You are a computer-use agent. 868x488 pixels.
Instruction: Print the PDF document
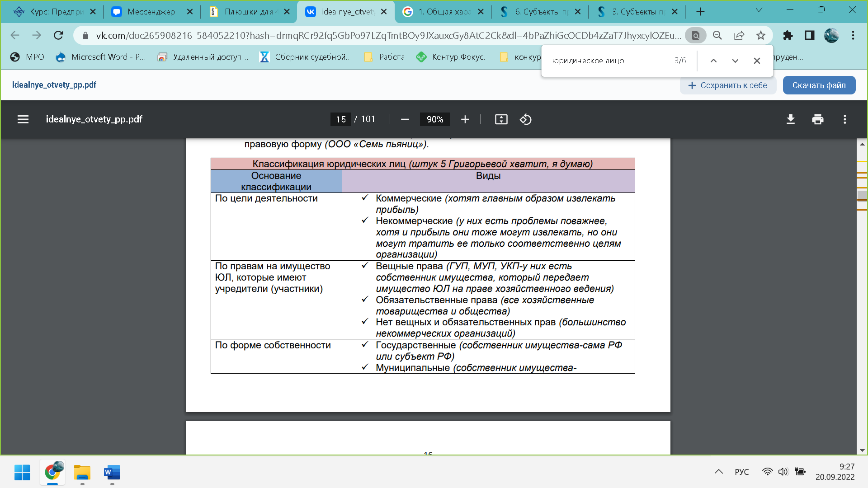(817, 119)
